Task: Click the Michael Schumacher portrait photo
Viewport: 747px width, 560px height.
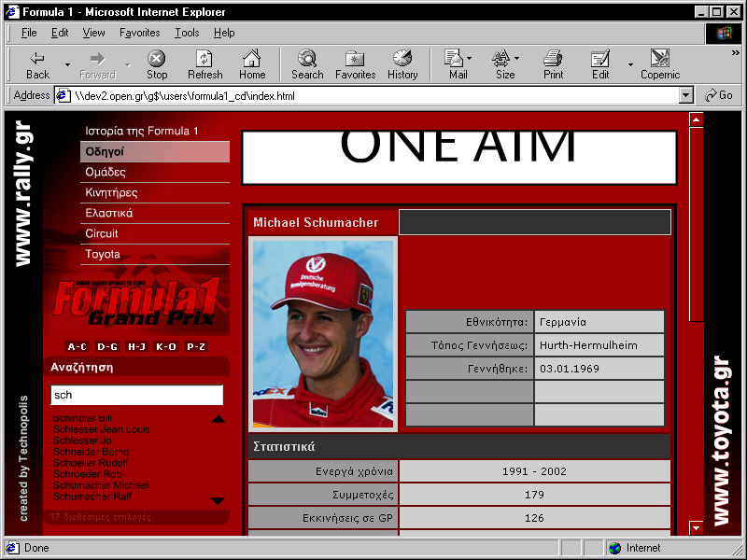Action: 323,334
